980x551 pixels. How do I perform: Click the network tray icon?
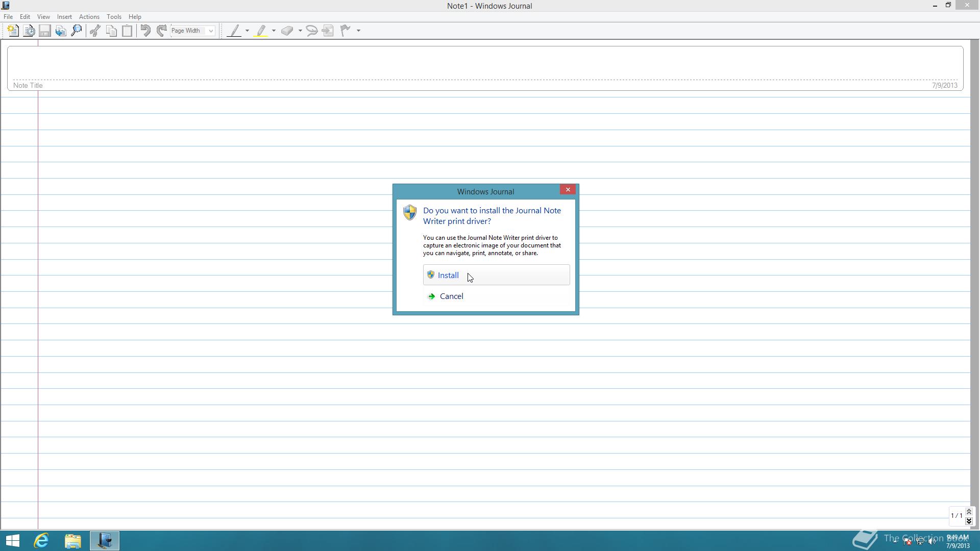tap(920, 542)
